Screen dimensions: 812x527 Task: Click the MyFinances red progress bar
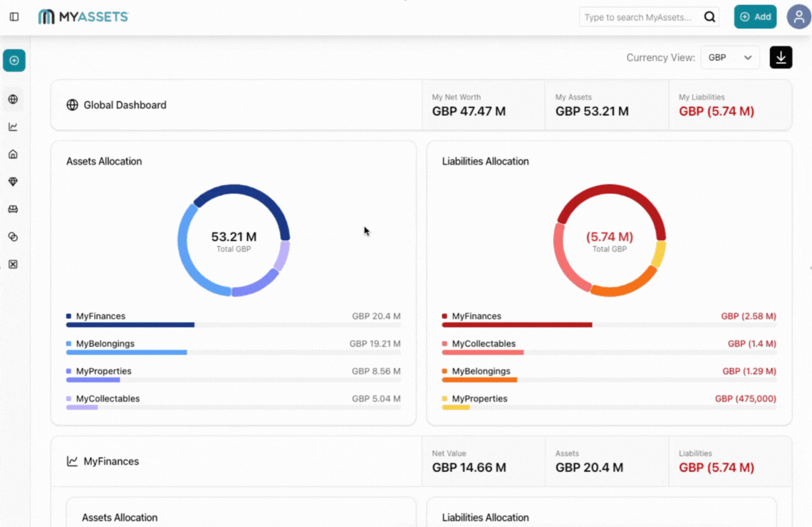[x=518, y=325]
